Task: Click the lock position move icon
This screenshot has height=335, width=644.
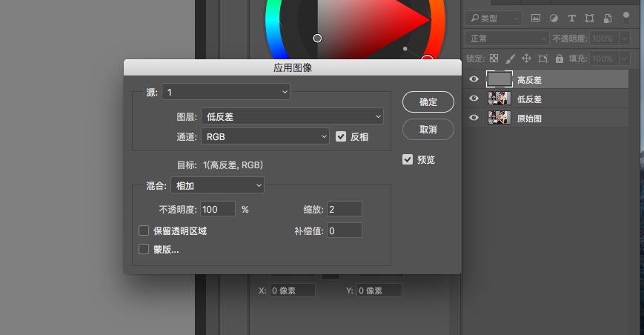Action: pyautogui.click(x=526, y=59)
